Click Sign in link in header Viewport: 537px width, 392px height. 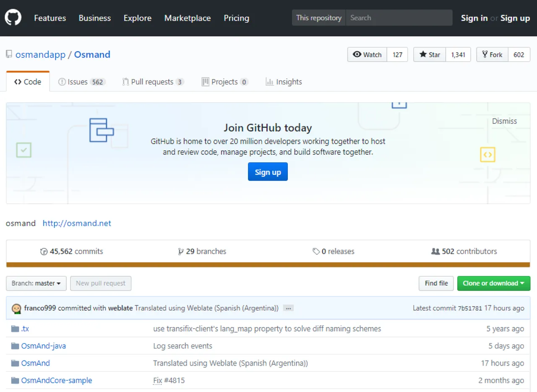474,18
